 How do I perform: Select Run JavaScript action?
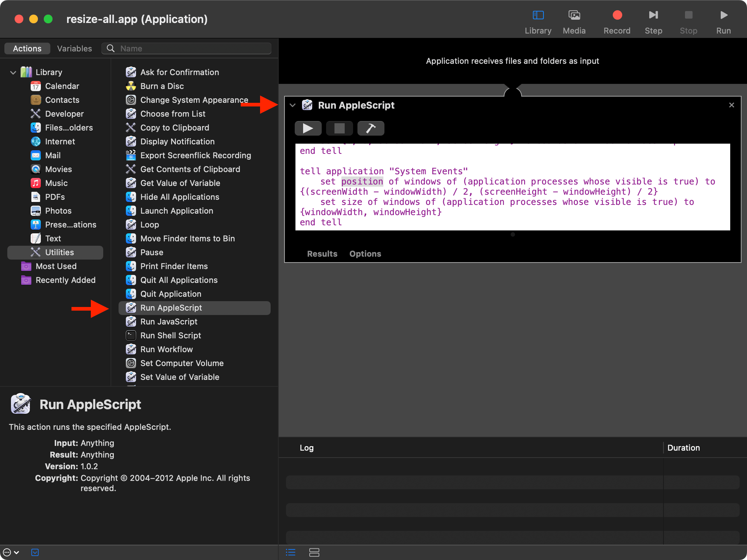162,322
